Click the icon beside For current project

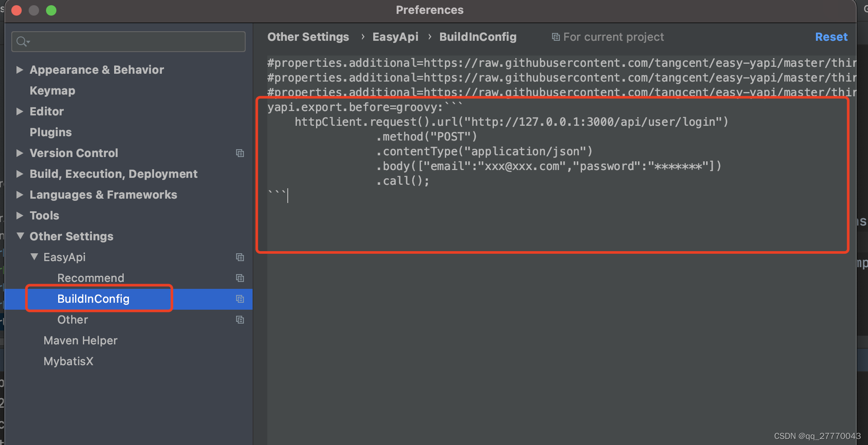click(556, 37)
